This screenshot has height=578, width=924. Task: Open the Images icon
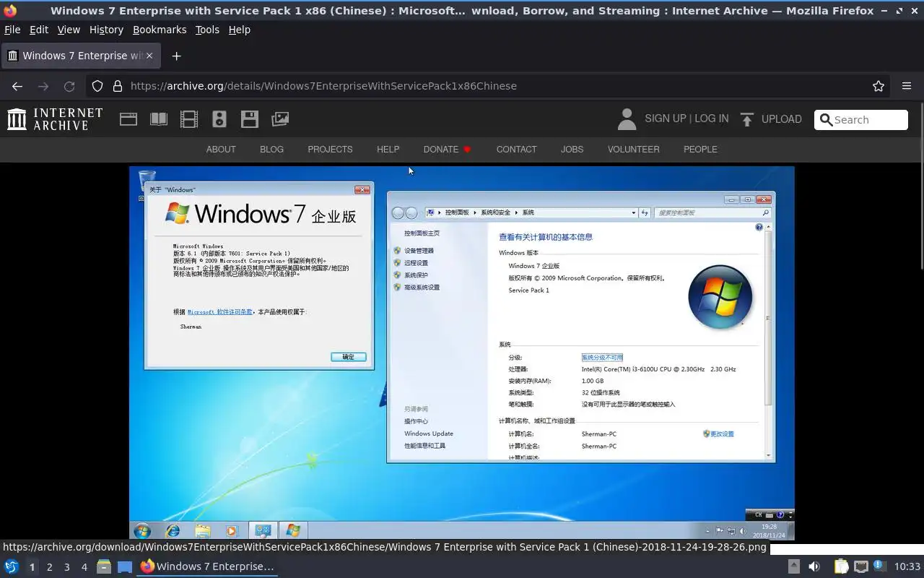(280, 119)
